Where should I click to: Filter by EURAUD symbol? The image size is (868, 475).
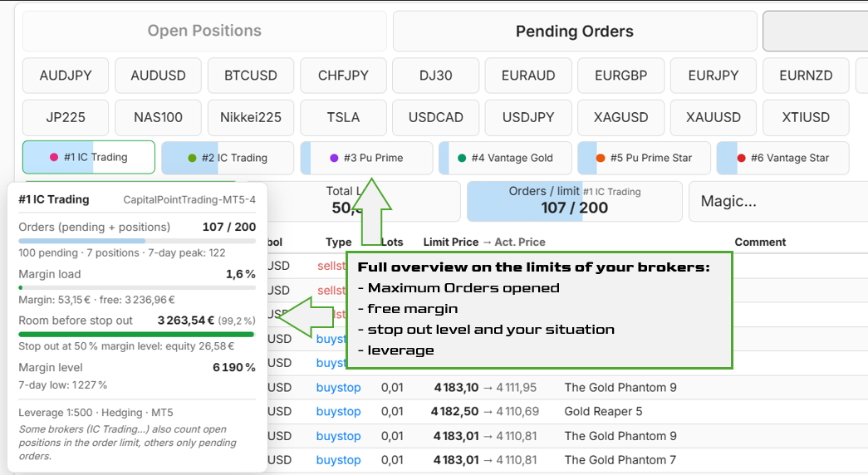(x=528, y=76)
